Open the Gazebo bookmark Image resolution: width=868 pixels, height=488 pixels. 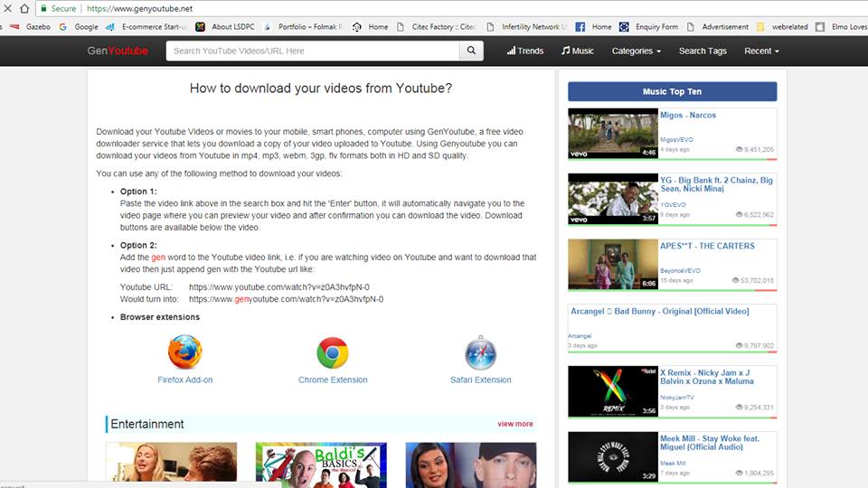click(x=37, y=27)
